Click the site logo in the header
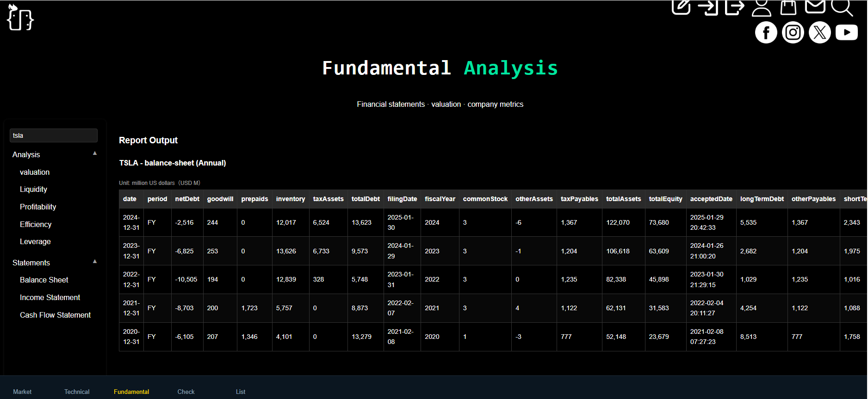 tap(20, 18)
